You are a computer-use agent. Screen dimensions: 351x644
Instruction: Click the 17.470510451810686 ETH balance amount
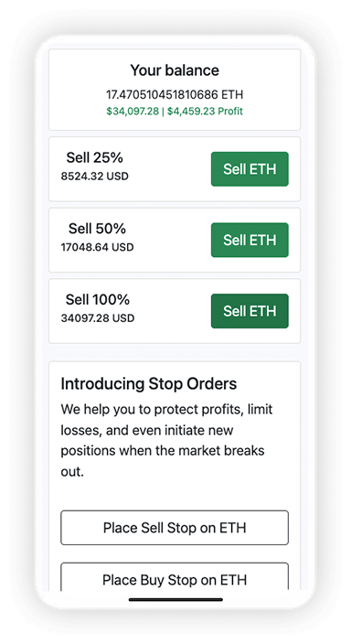point(175,94)
